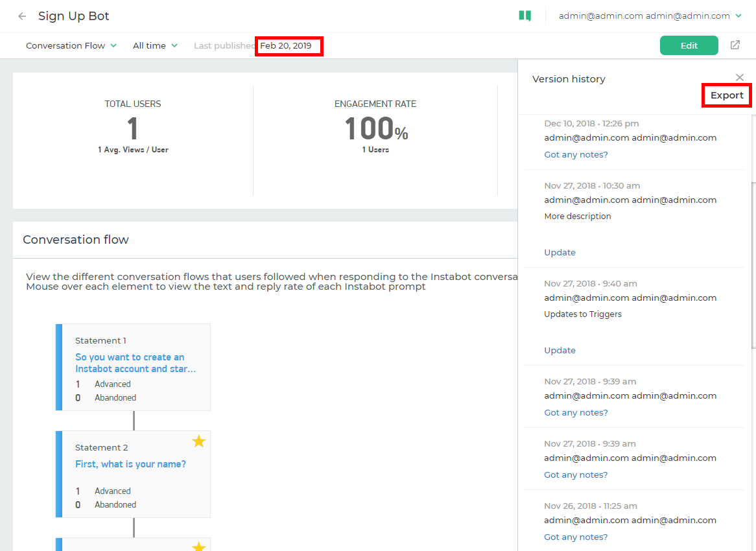Click the 'More description' note text
This screenshot has width=756, height=551.
coord(578,217)
